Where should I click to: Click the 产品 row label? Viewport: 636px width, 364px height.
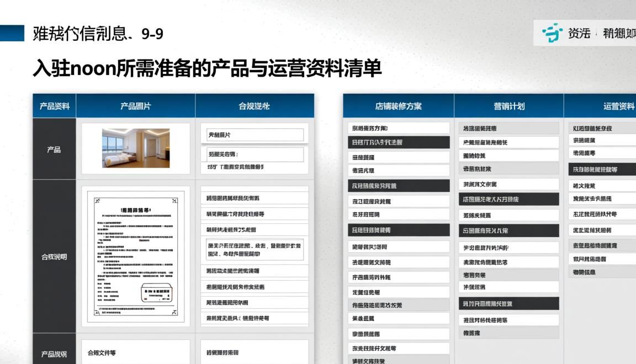point(54,149)
